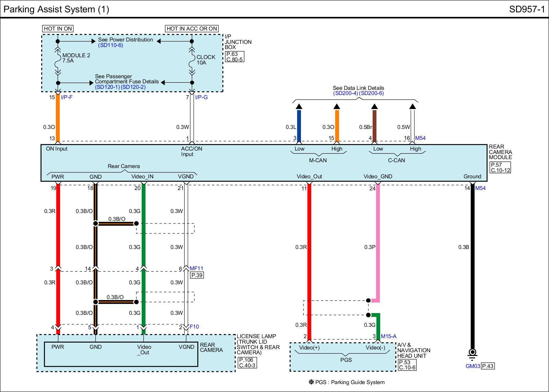Click the P.43 page reference next to GM03
549x392 pixels.
pos(488,366)
